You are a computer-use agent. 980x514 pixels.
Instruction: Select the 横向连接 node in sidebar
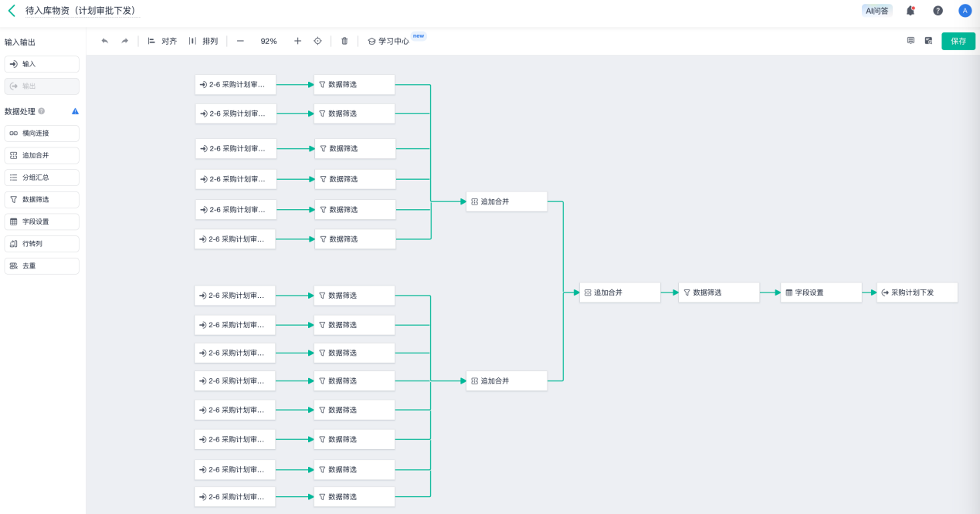(x=42, y=134)
